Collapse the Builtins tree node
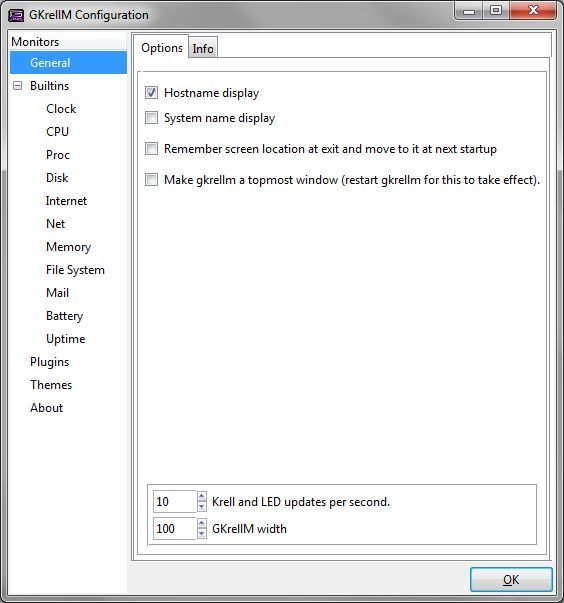The height and width of the screenshot is (603, 564). tap(17, 85)
